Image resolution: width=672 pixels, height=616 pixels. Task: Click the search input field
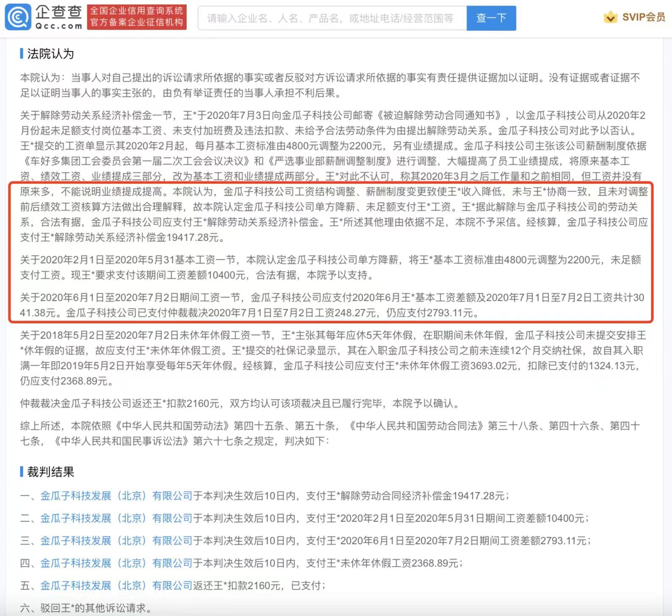coord(332,18)
